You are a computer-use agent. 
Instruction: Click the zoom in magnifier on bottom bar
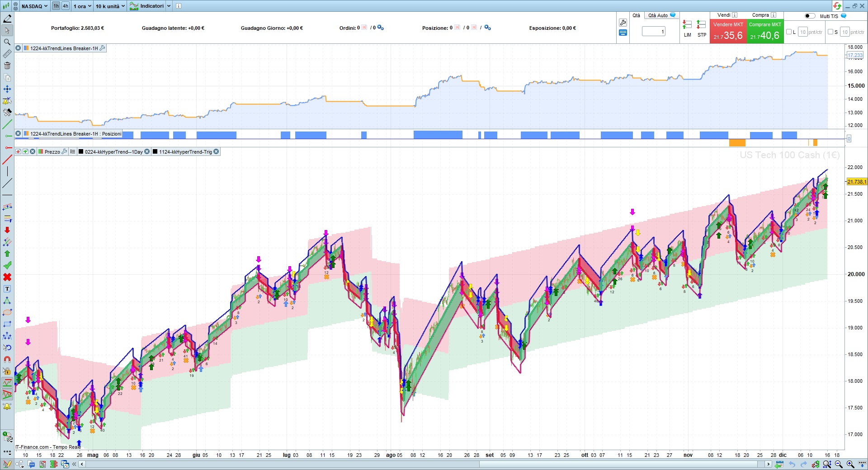click(850, 464)
